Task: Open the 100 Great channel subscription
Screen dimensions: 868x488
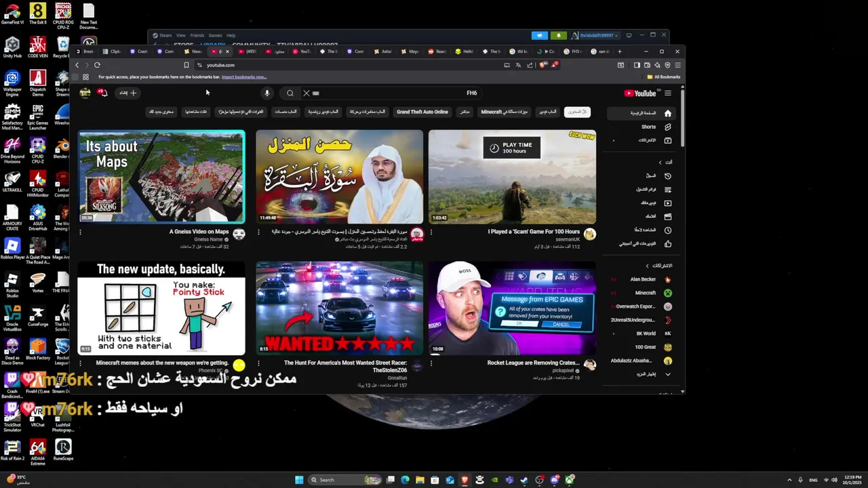Action: 642,347
